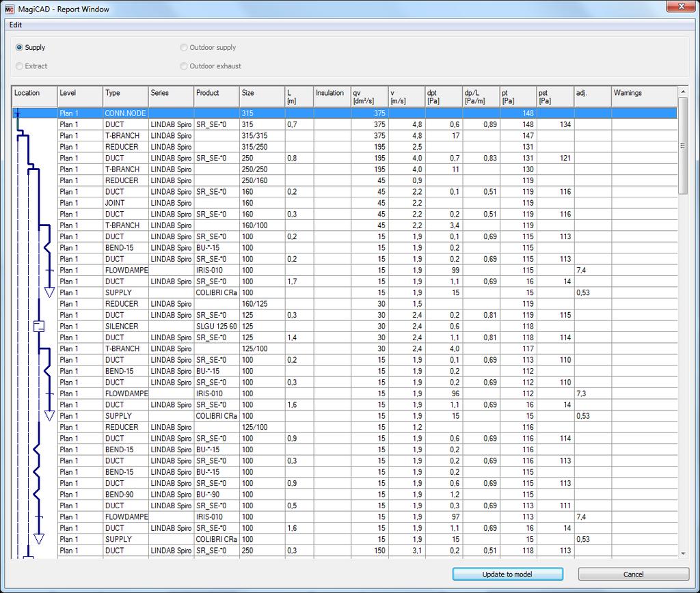Click the BEND-90 type cell
Image resolution: width=700 pixels, height=593 pixels.
(x=126, y=495)
